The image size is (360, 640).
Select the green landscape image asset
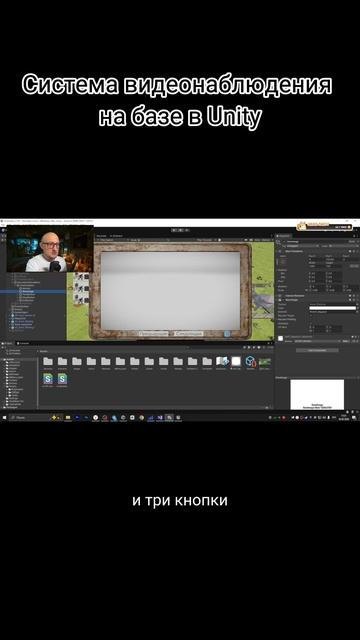point(264,361)
